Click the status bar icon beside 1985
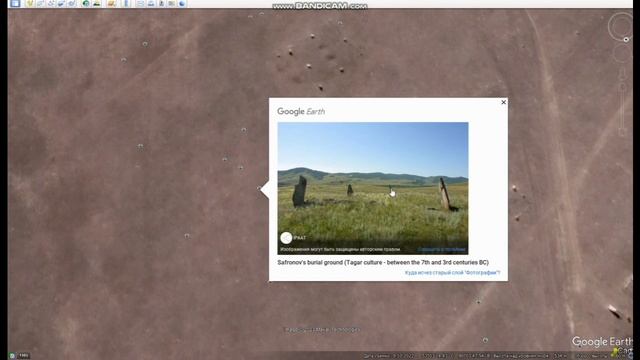 [x=12, y=356]
